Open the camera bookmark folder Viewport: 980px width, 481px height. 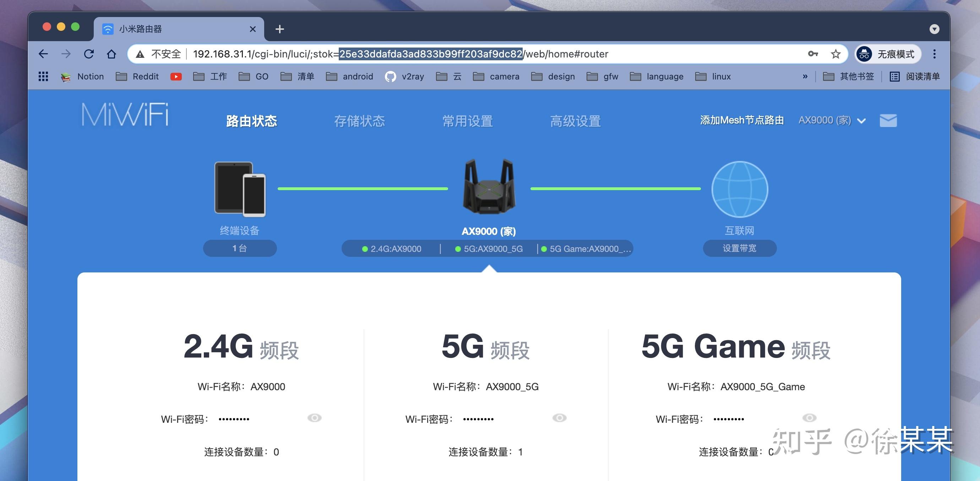[496, 76]
